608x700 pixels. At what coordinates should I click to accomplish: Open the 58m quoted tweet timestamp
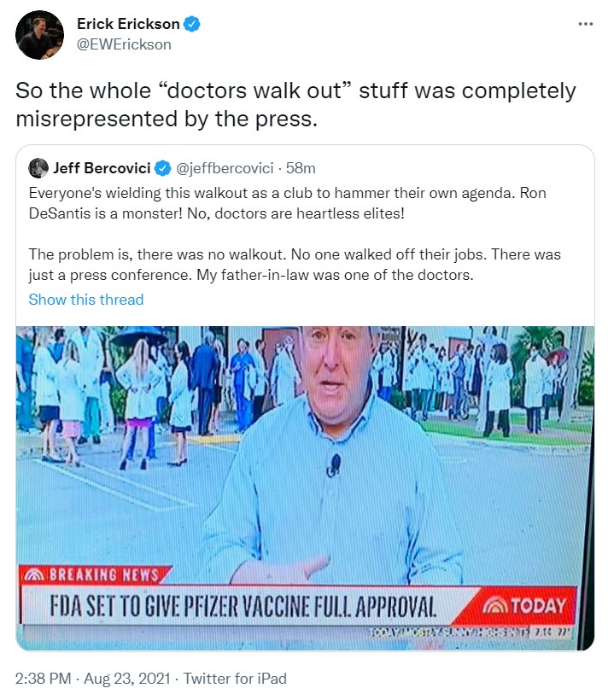[x=301, y=168]
